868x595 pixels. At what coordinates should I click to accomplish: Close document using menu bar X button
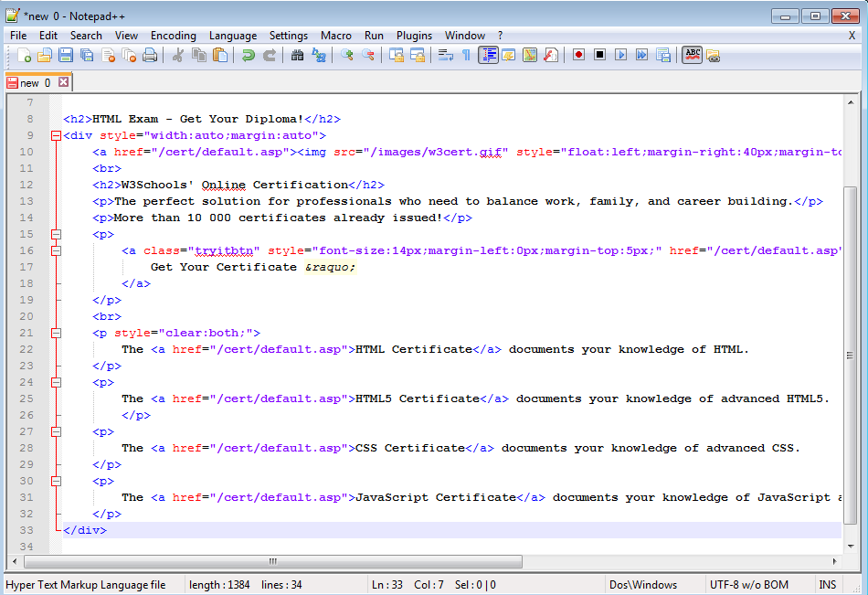click(852, 36)
